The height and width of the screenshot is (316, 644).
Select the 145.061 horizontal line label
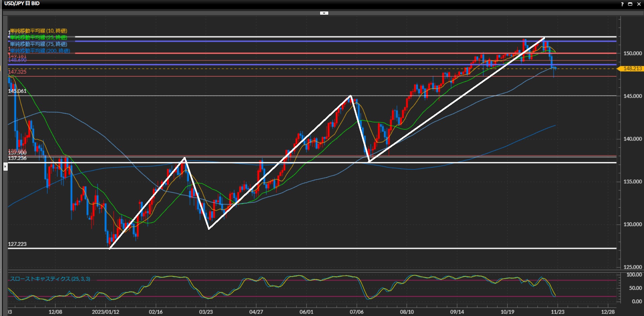click(x=17, y=91)
